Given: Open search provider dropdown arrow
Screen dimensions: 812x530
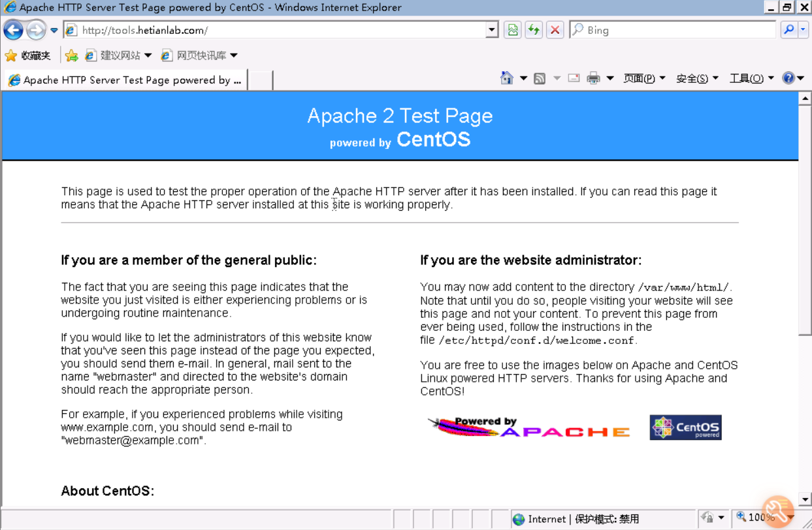Looking at the screenshot, I should [x=804, y=30].
